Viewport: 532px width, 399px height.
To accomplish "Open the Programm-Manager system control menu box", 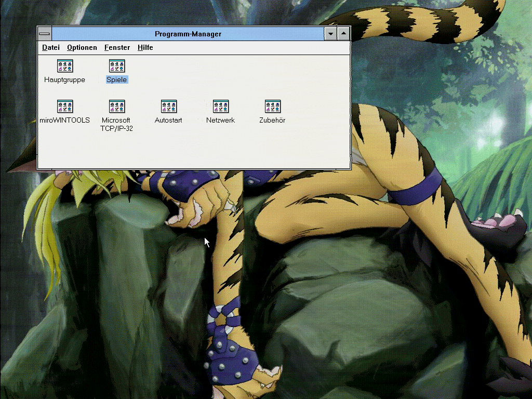I will point(45,34).
